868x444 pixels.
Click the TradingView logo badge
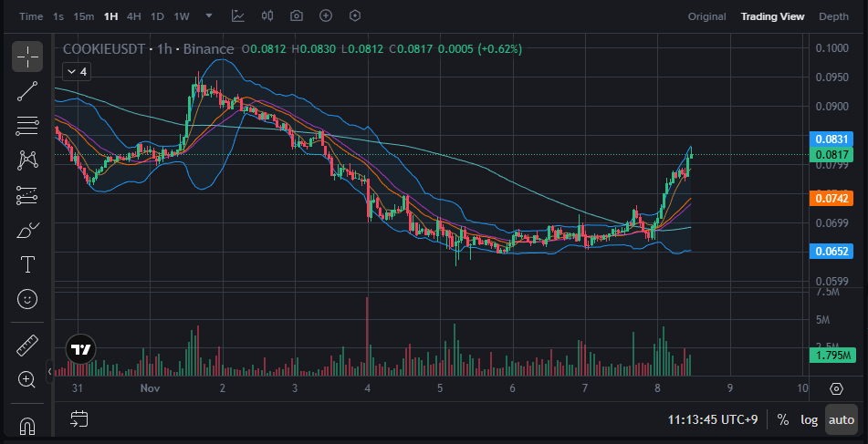coord(81,349)
